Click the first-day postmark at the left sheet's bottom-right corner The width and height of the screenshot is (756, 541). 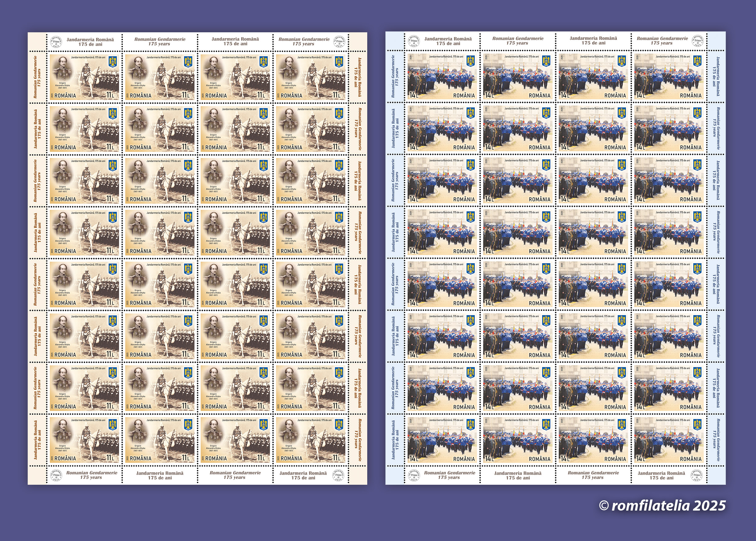(339, 476)
